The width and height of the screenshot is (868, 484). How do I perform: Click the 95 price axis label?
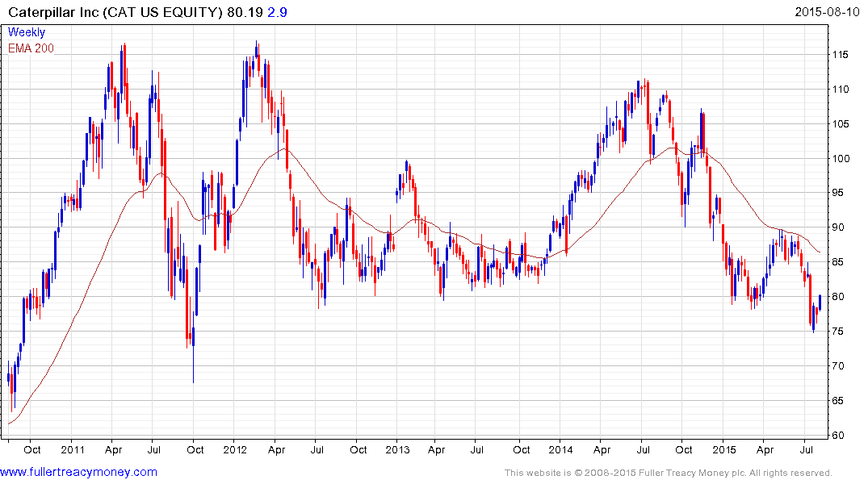[838, 193]
